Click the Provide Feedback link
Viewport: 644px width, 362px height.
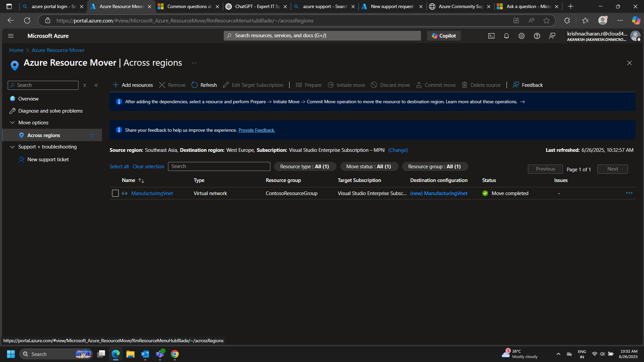click(x=257, y=130)
